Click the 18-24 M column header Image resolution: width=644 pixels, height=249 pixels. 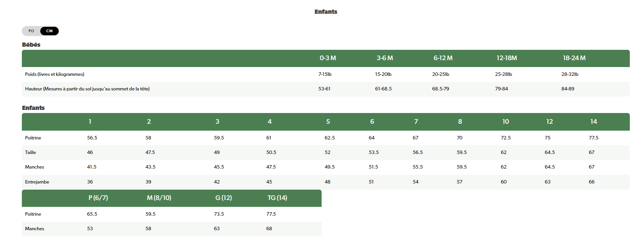pos(574,58)
